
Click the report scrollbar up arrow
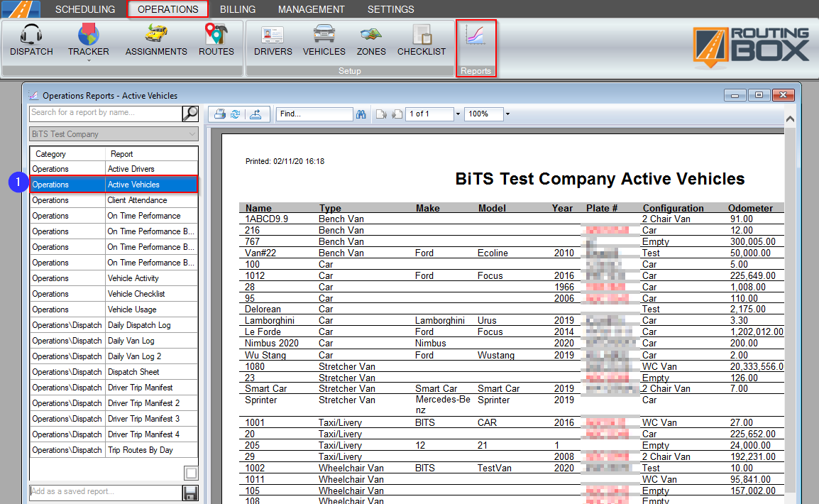[791, 119]
